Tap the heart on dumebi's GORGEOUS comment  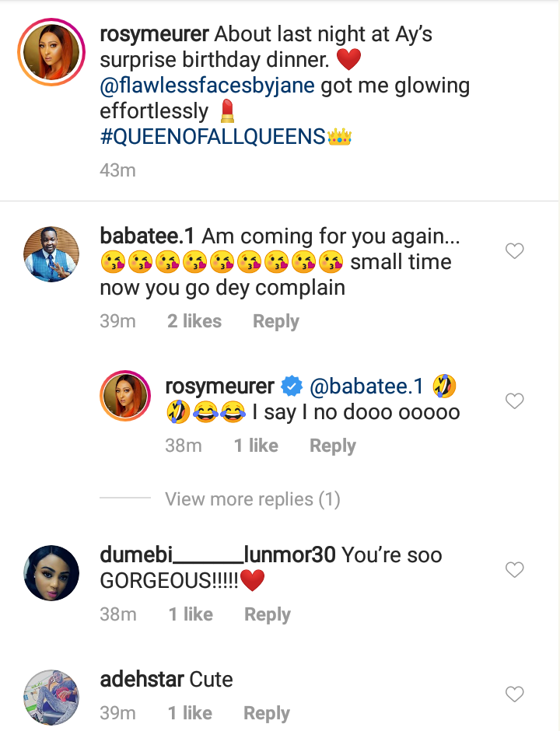[514, 570]
